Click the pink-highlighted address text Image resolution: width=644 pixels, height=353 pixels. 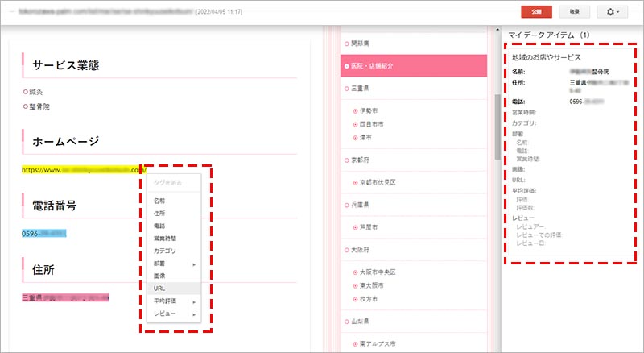click(x=66, y=297)
